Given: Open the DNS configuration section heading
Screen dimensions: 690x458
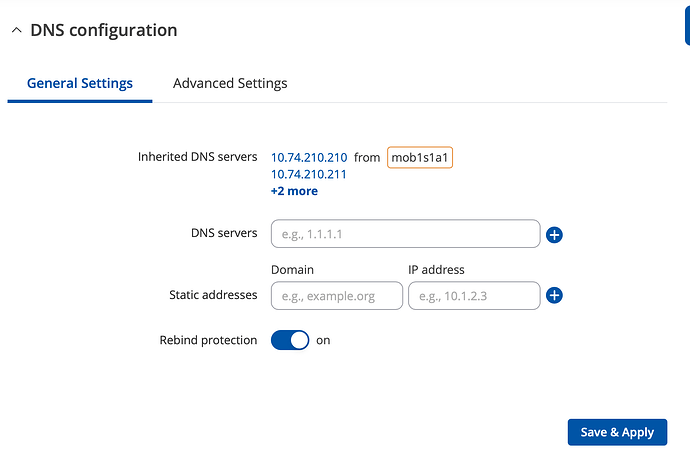Looking at the screenshot, I should [x=103, y=30].
